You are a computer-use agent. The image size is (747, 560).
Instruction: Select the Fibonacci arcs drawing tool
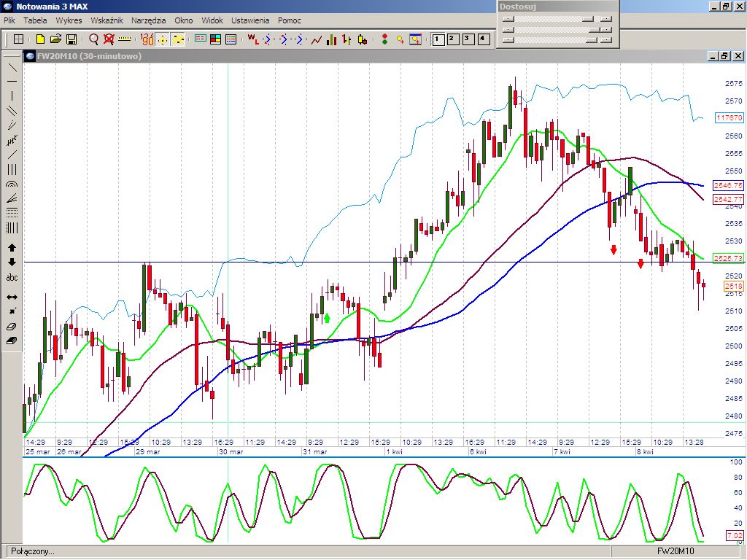(x=12, y=185)
